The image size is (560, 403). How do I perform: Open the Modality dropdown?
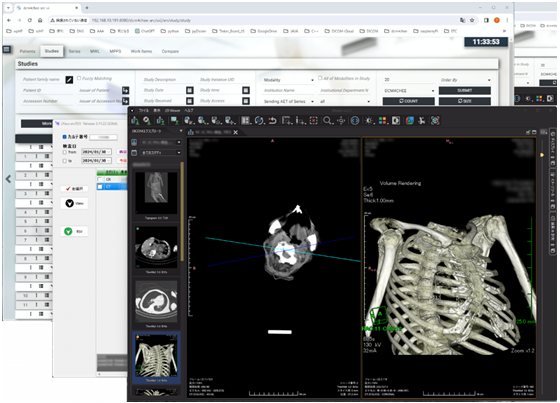[288, 80]
